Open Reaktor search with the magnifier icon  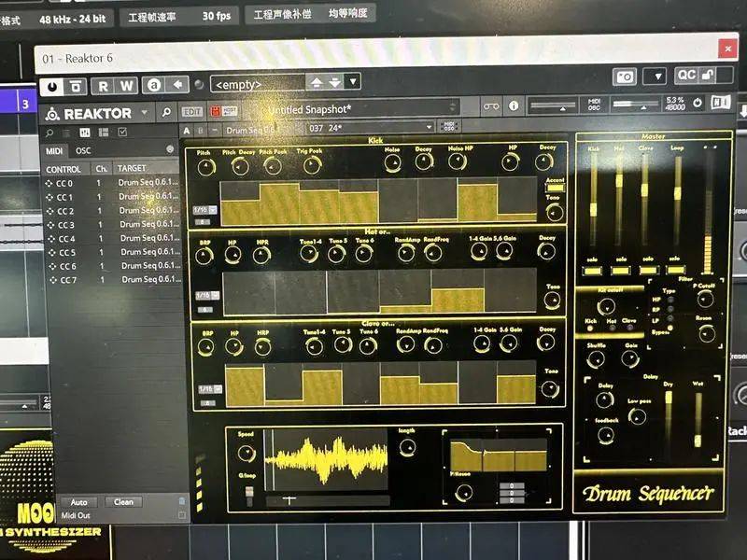pos(166,112)
